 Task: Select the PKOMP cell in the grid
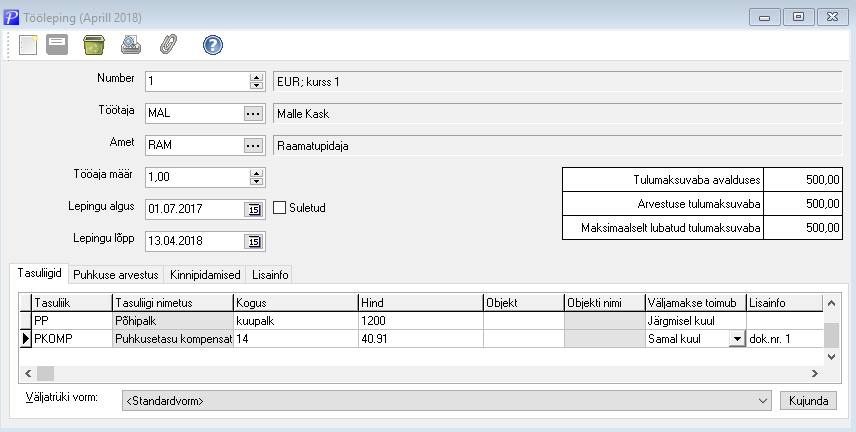[x=72, y=339]
